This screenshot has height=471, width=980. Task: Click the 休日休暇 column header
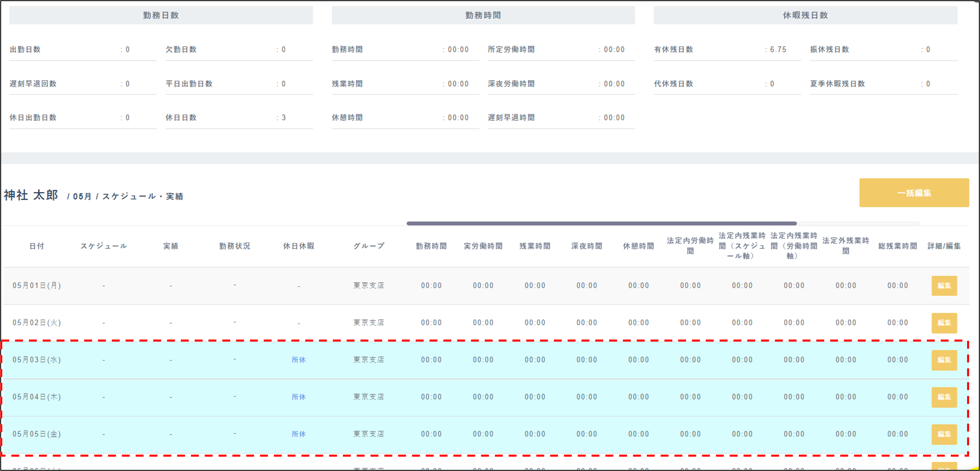click(x=299, y=246)
